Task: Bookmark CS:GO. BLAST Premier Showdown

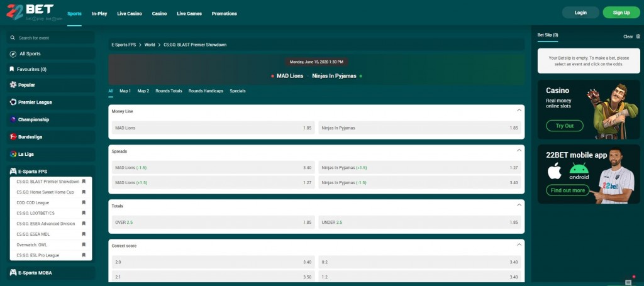Action: click(84, 182)
